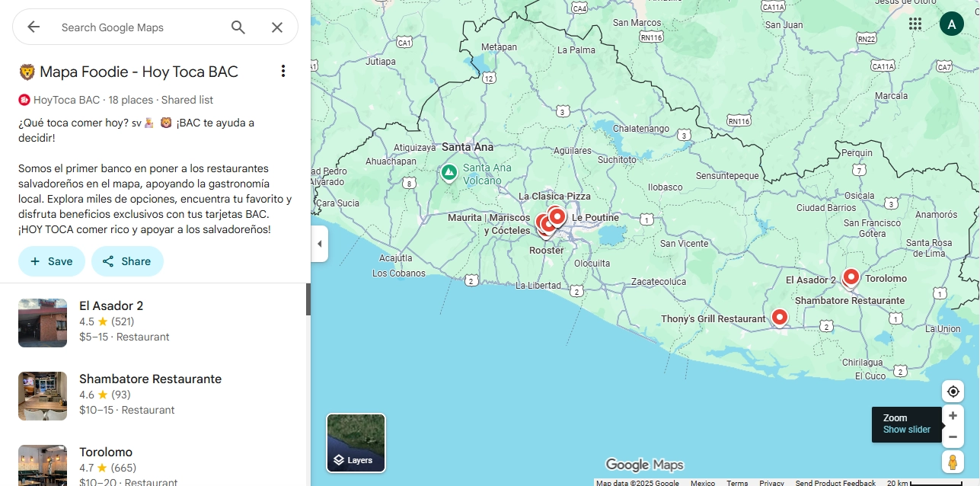
Task: Zoom in with the plus button
Action: (x=953, y=416)
